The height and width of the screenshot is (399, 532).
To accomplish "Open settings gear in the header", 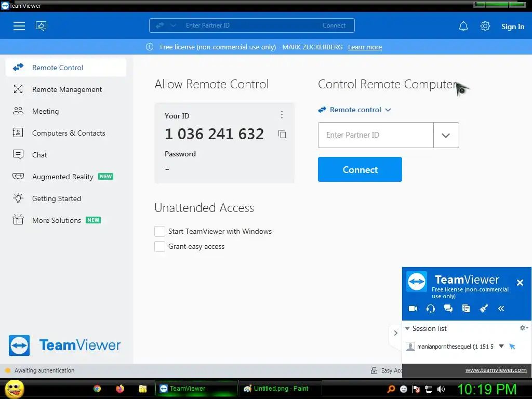I will 485,26.
